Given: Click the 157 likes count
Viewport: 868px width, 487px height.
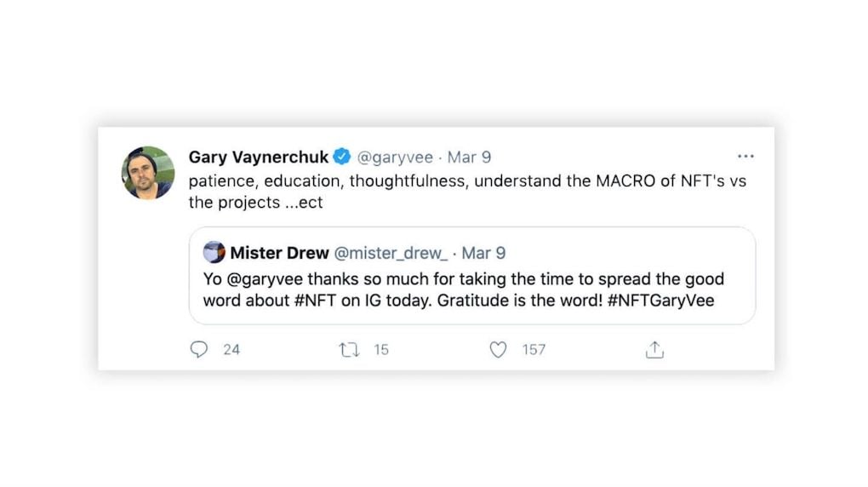Looking at the screenshot, I should (534, 349).
